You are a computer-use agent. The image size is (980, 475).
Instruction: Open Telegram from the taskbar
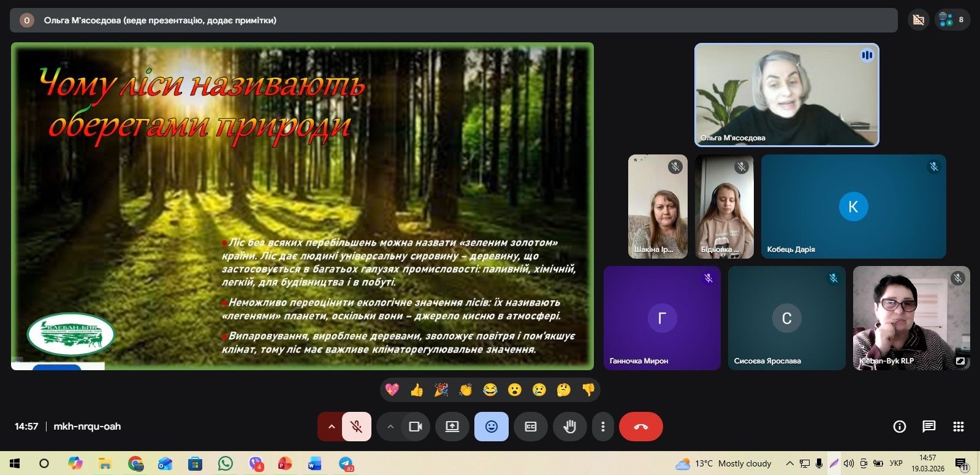[x=346, y=463]
